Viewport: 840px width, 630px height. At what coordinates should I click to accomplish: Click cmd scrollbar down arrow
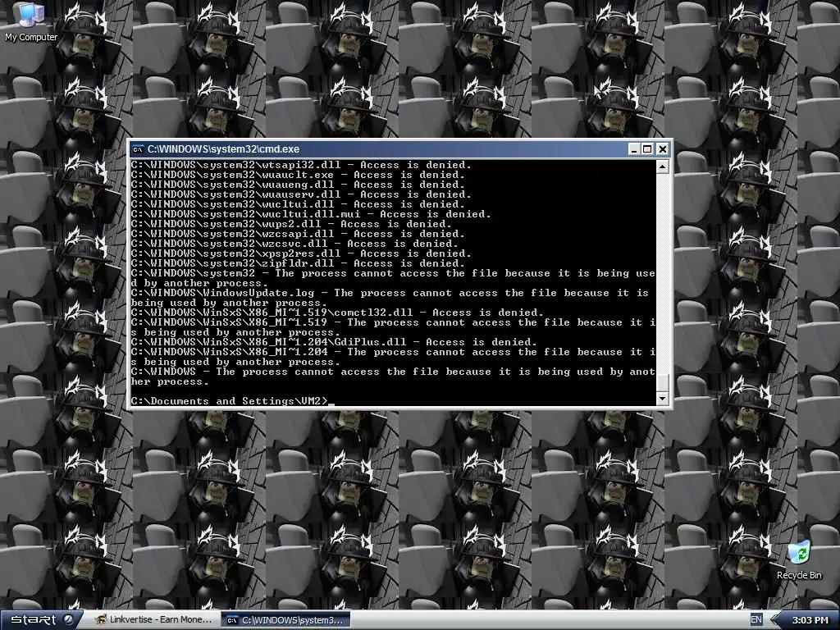[x=662, y=398]
